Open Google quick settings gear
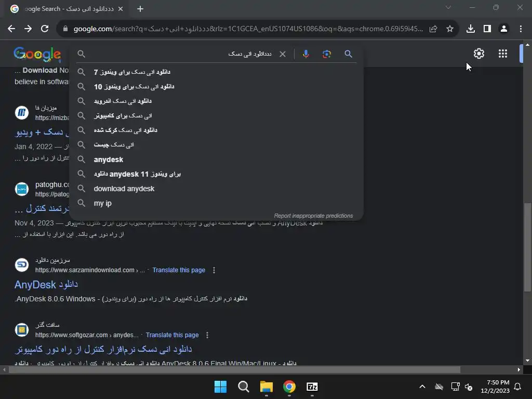532x399 pixels. 478,54
